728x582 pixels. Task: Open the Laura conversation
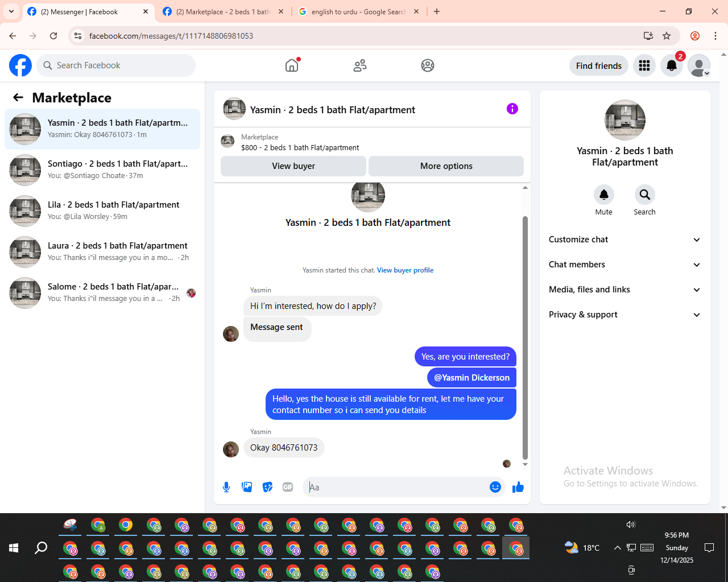[x=102, y=252]
